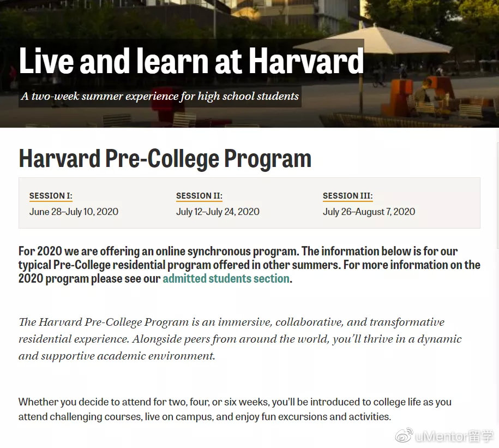Select the June 28–July 10, 2020 dates
The width and height of the screenshot is (499, 448).
[x=74, y=212]
